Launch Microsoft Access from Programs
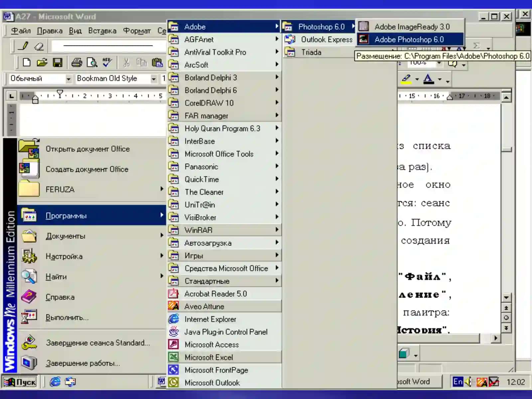 tap(224, 345)
